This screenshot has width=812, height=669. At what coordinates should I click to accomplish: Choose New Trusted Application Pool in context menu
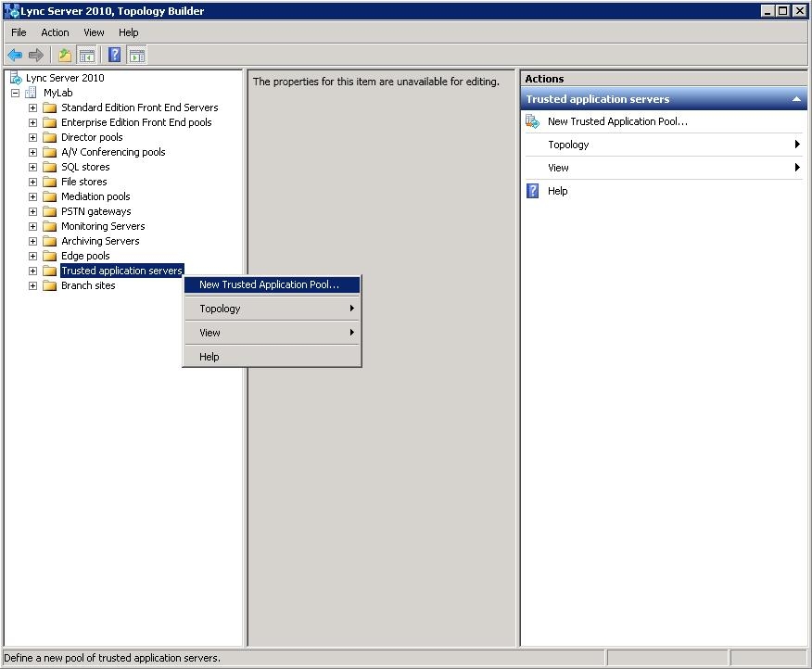click(x=269, y=284)
